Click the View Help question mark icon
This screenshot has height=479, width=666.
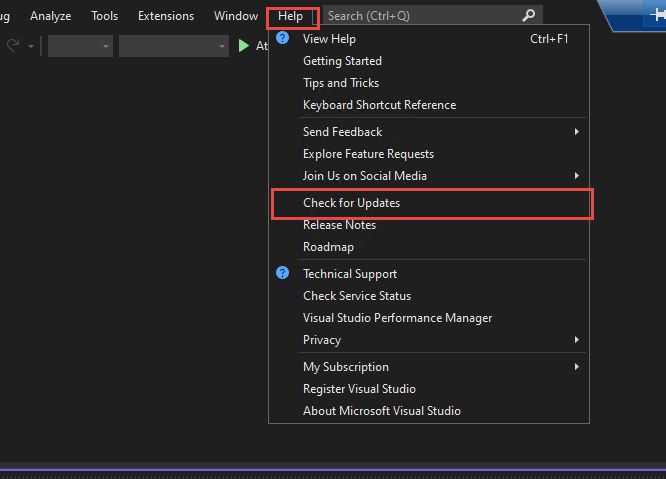(282, 38)
